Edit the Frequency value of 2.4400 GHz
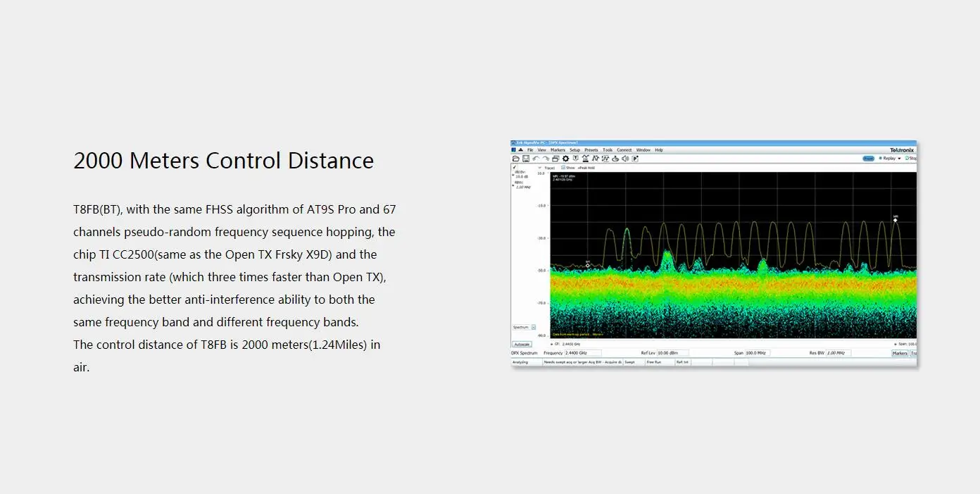Image resolution: width=980 pixels, height=494 pixels. (583, 352)
